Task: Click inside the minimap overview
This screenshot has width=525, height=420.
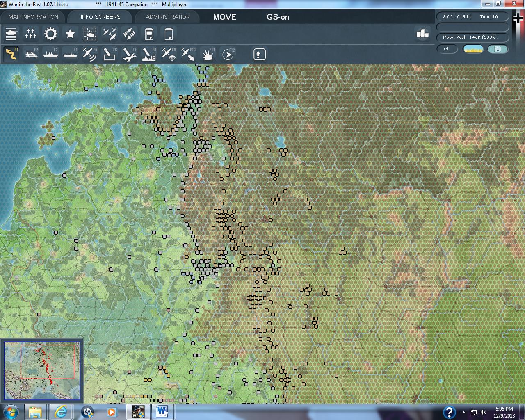Action: point(42,371)
